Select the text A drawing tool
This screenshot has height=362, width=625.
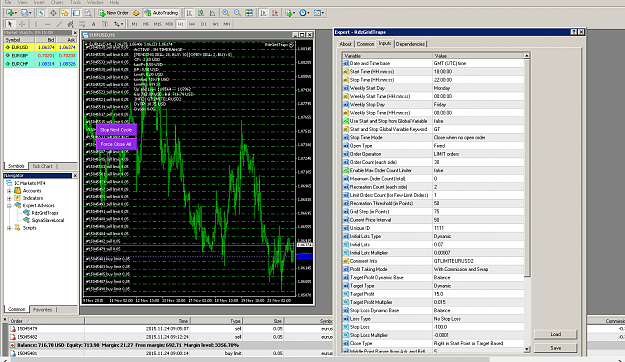pos(94,24)
